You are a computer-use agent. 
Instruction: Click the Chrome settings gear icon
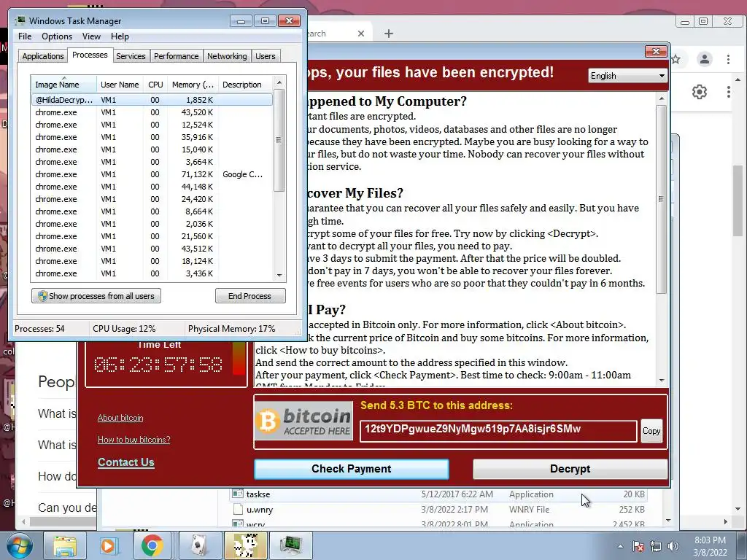tap(700, 91)
